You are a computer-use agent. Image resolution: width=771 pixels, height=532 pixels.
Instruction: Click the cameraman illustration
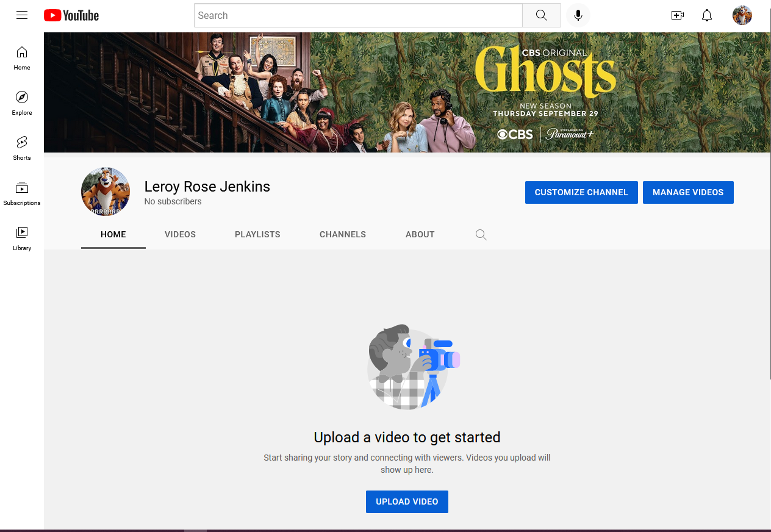(413, 367)
